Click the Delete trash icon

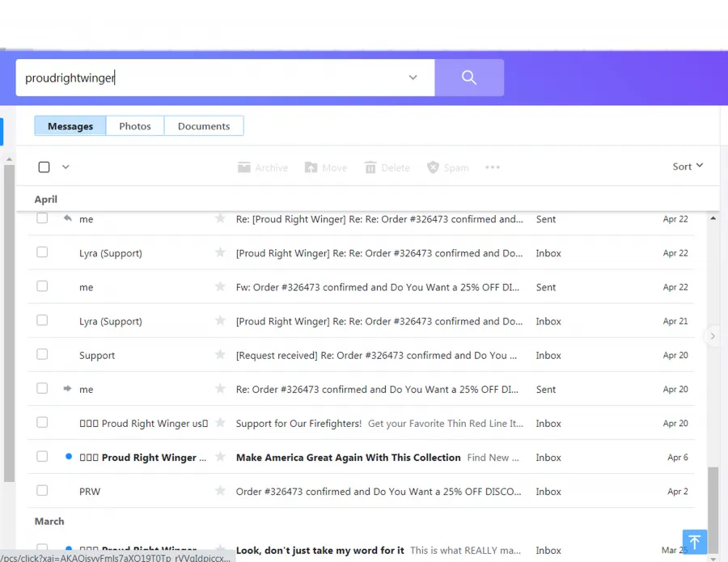tap(370, 167)
